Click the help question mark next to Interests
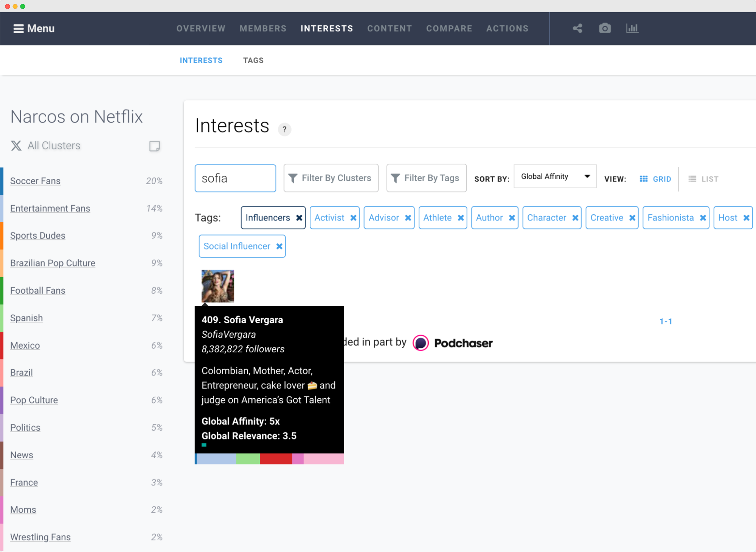Viewport: 756px width, 552px height. point(284,129)
